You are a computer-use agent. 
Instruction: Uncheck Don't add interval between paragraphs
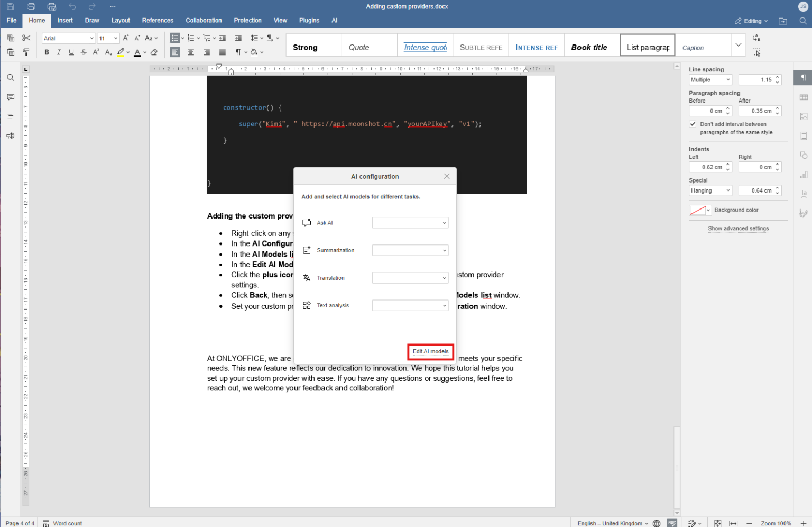[693, 124]
